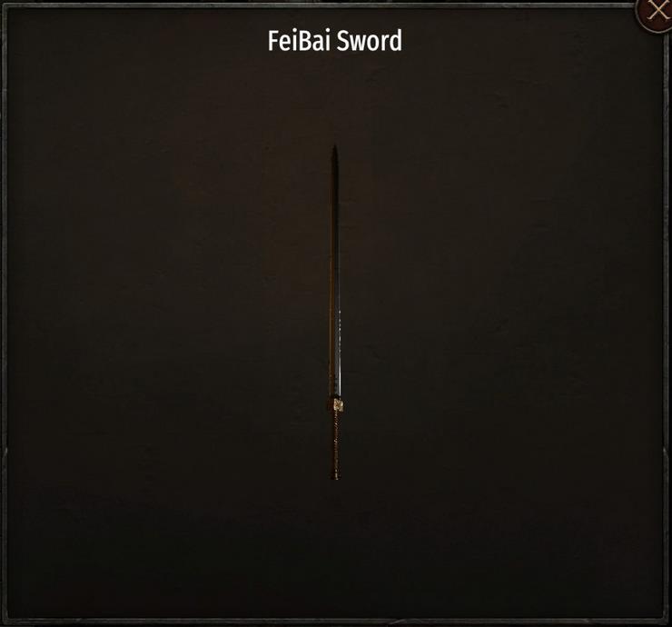Image resolution: width=672 pixels, height=627 pixels.
Task: Click the empty preview area left of the sword
Action: (x=167, y=313)
